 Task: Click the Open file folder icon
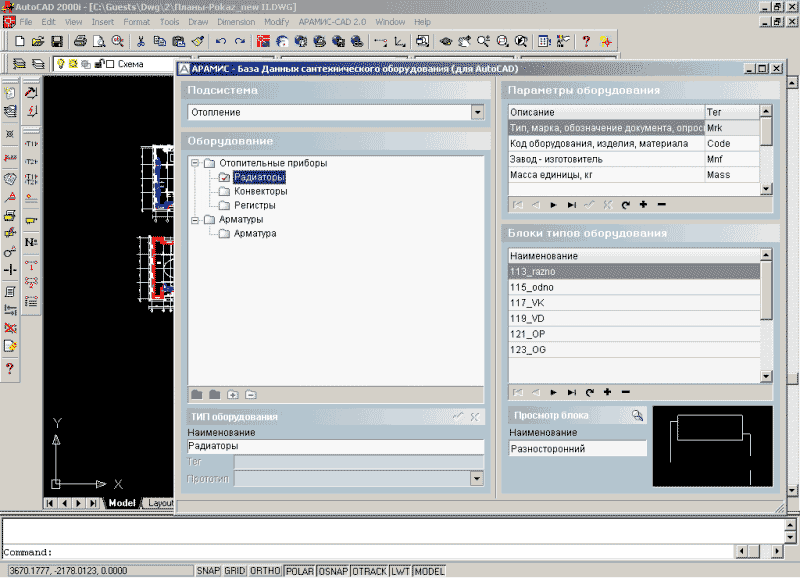click(x=38, y=41)
